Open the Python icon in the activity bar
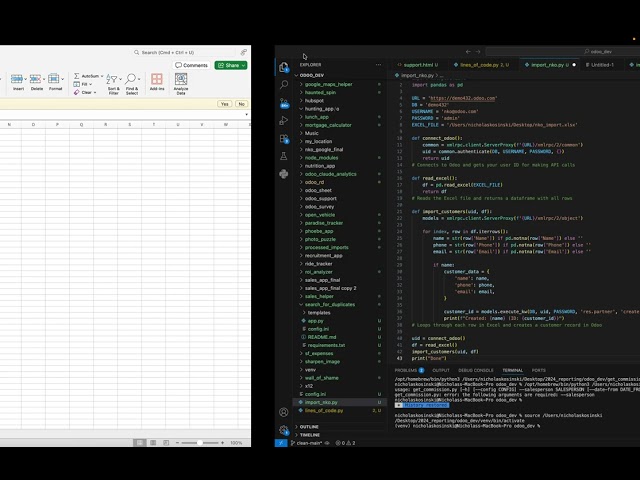Screen dimensions: 640x480 pos(284,174)
